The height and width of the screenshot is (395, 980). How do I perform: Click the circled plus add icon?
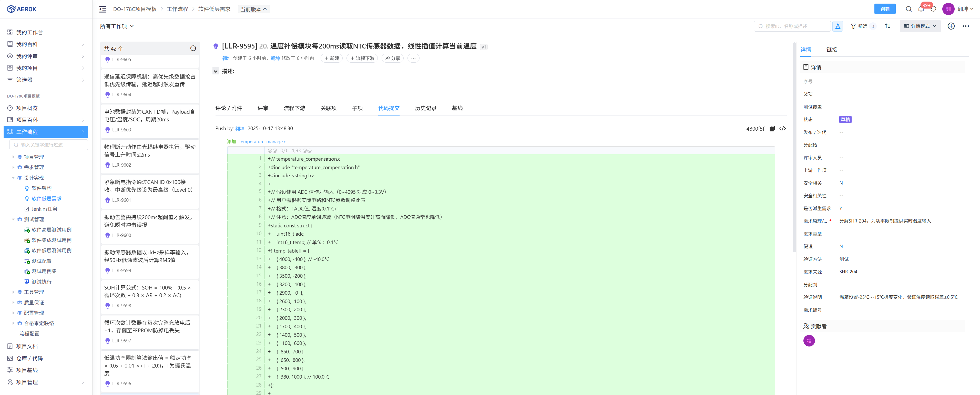click(951, 26)
